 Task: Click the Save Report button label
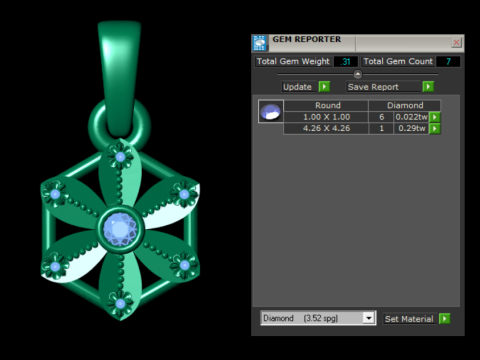[373, 87]
